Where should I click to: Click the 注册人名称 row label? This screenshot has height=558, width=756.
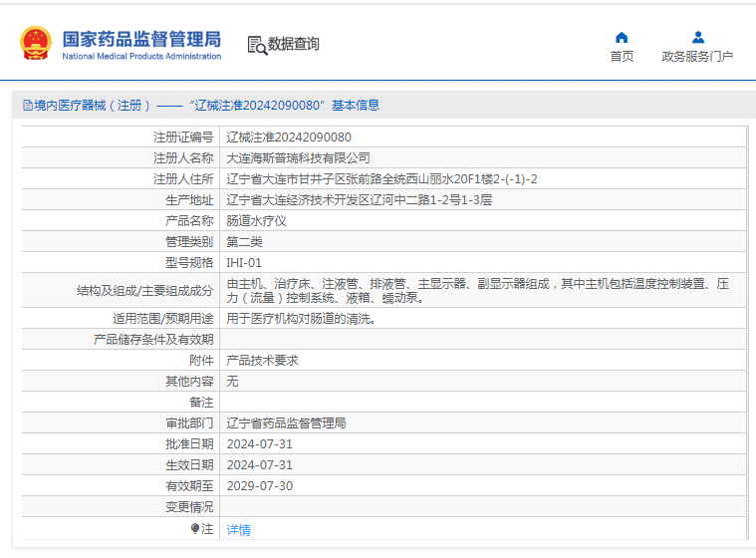[183, 158]
